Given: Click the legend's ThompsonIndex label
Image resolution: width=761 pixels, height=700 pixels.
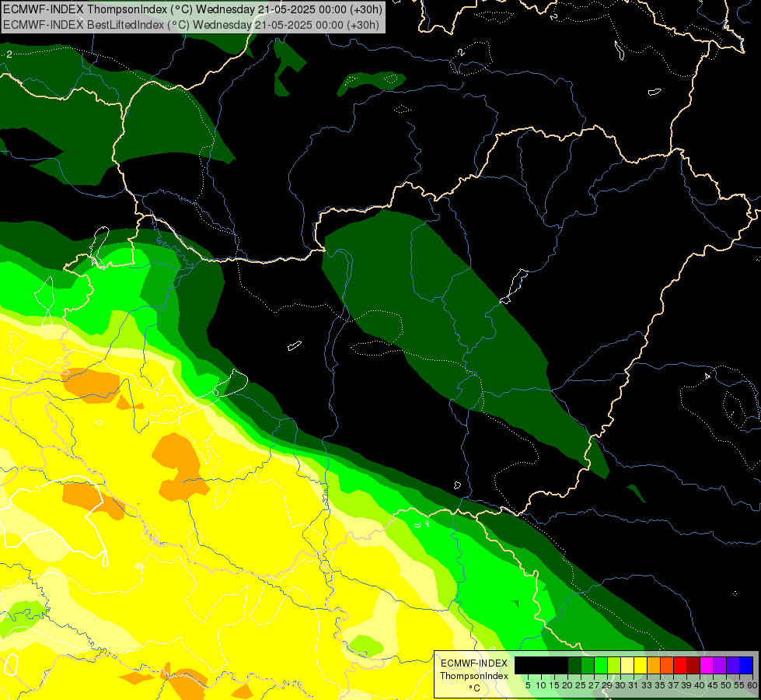Looking at the screenshot, I should (x=473, y=676).
